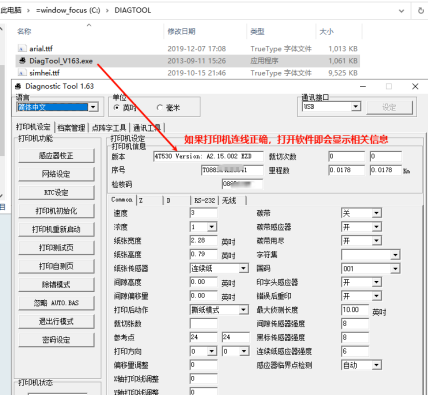Screen dimensions: 428x395
Task: Click the 纸张高度 input field
Action: click(203, 254)
